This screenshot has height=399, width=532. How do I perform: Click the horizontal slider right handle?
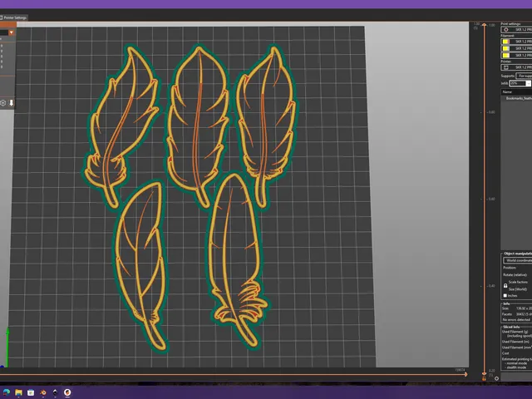(465, 374)
